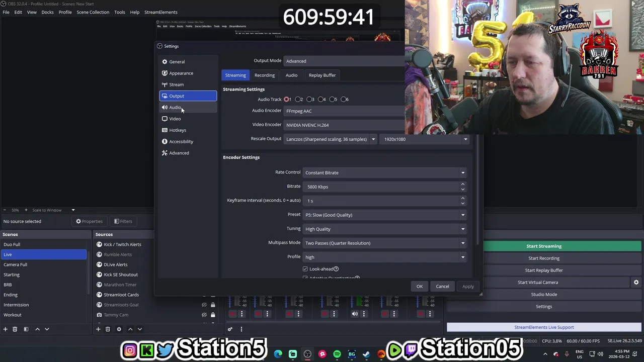Add a new source with plus icon
The height and width of the screenshot is (362, 644).
tap(98, 329)
